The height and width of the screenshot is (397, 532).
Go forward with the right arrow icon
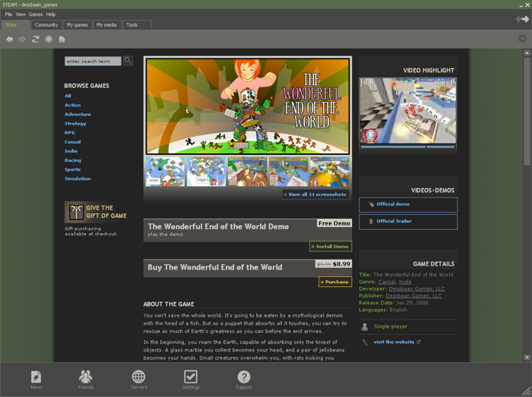(22, 39)
